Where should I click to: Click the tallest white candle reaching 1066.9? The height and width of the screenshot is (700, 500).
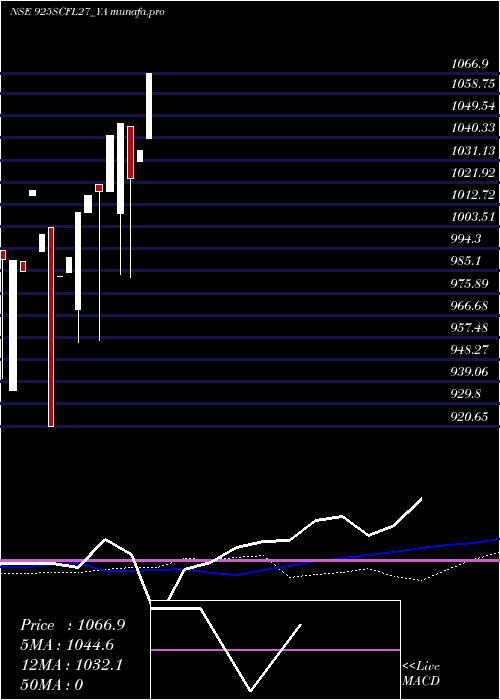[149, 106]
